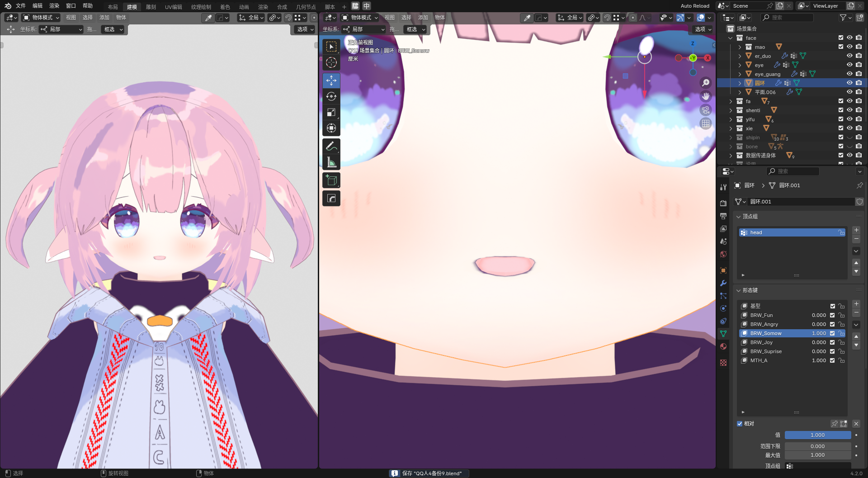
Task: Choose the Add Cube tool
Action: (x=331, y=180)
